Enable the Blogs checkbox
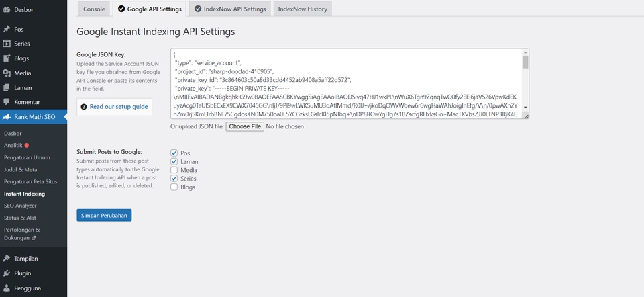 (174, 187)
